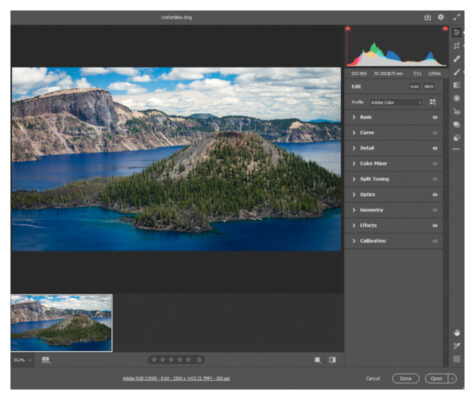Open workflow options link at bottom
Viewport: 475px width, 400px height.
pos(176,378)
